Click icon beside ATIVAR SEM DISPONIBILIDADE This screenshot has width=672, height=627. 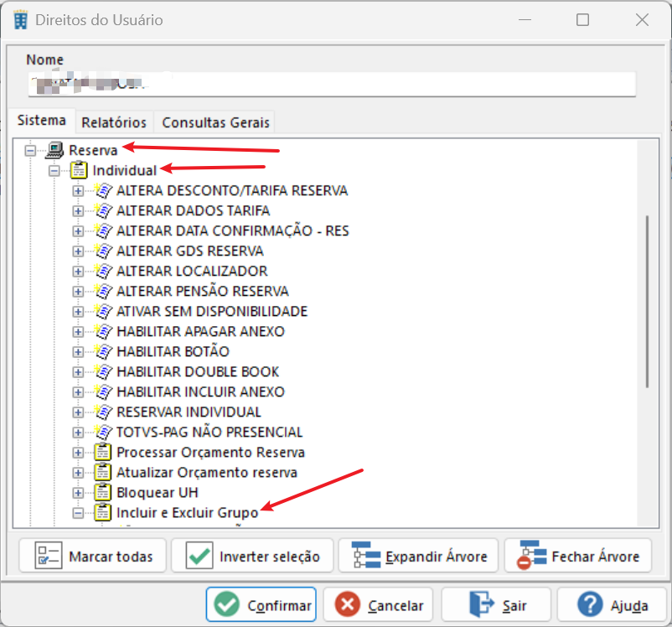click(103, 311)
